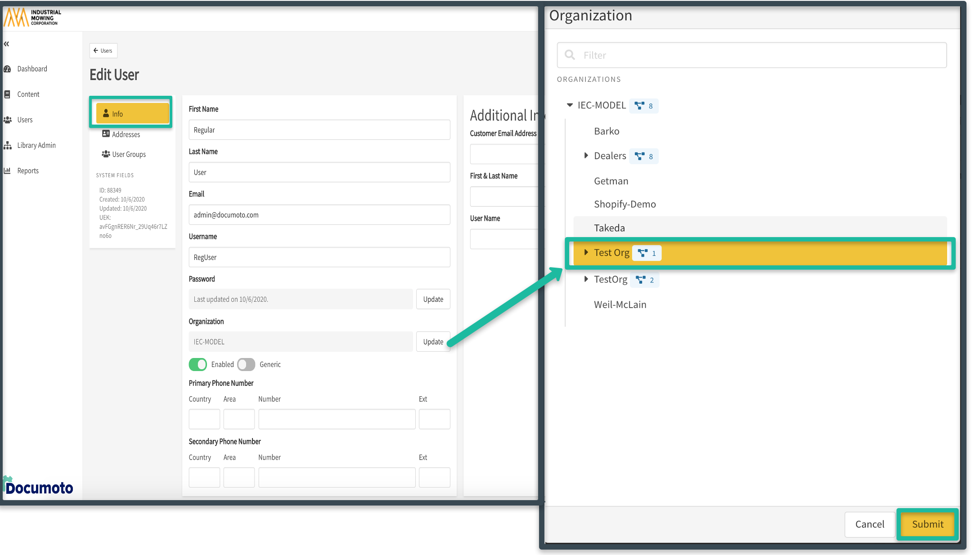Click the Reports chart icon in sidebar
Viewport: 980px width, 555px height.
point(7,171)
